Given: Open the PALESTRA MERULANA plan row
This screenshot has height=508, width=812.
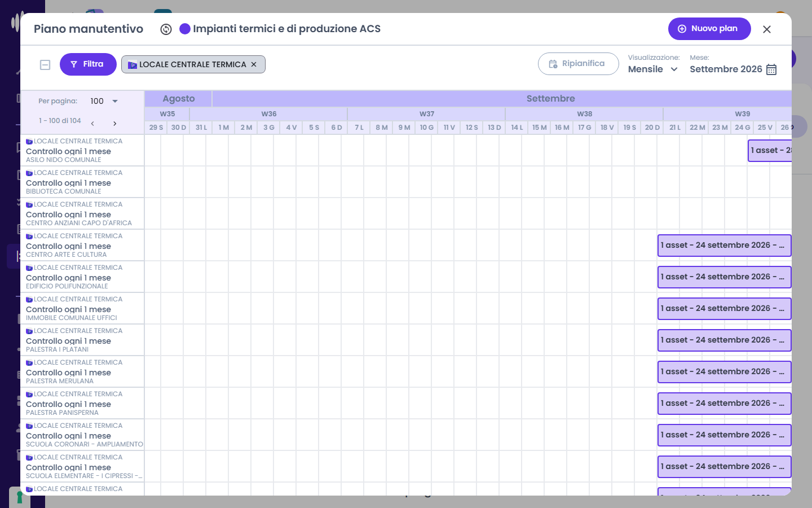Looking at the screenshot, I should point(82,371).
